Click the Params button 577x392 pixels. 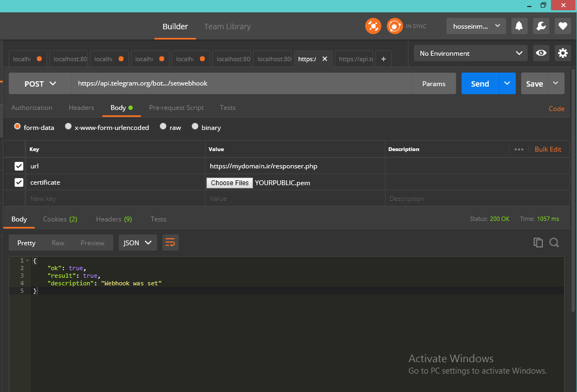pyautogui.click(x=434, y=83)
